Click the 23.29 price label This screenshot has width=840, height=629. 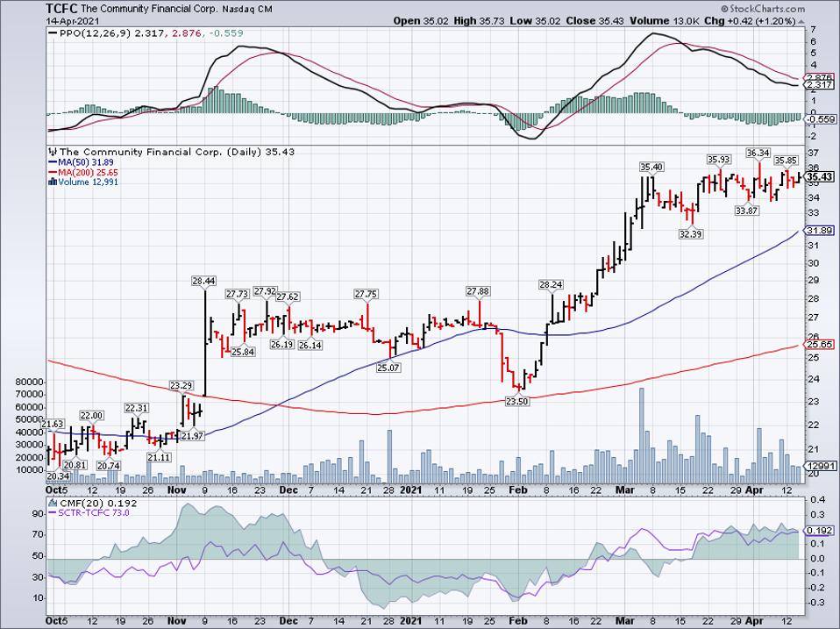tap(182, 385)
